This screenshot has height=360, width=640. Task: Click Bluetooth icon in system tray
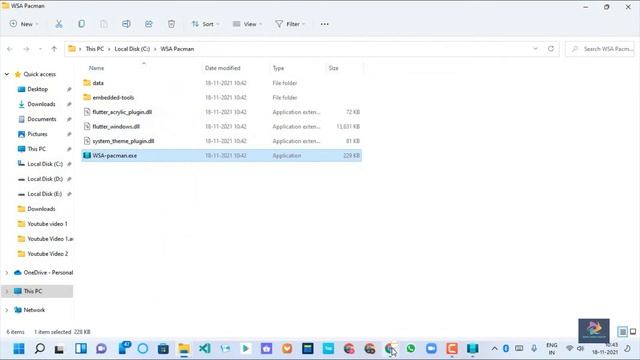pos(506,349)
